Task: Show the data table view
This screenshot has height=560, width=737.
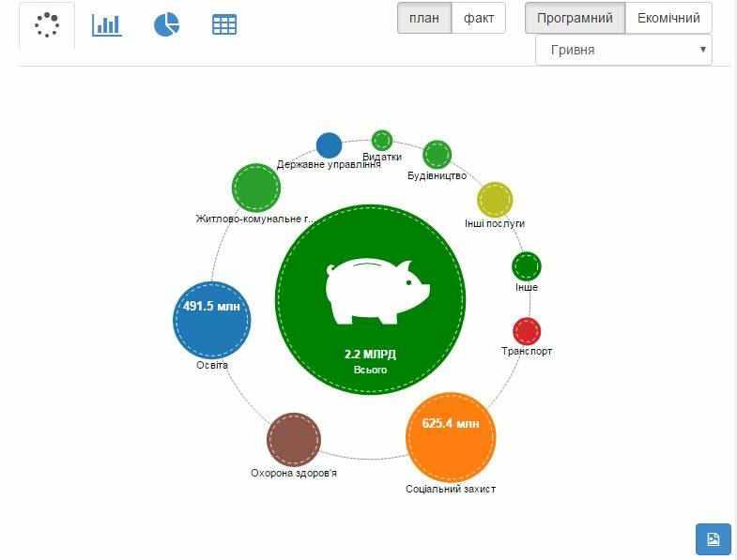Action: click(x=224, y=25)
